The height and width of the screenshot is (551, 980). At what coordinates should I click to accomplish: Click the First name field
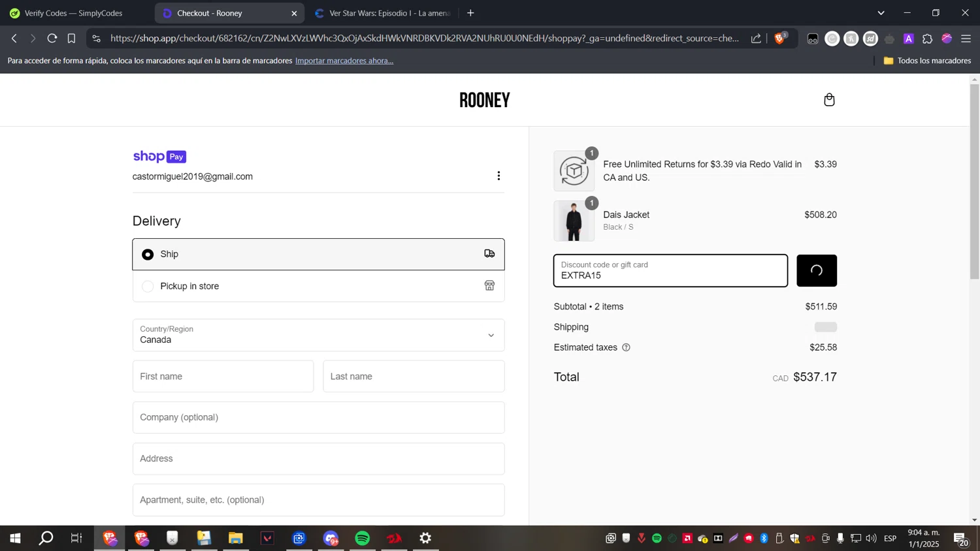pos(223,376)
